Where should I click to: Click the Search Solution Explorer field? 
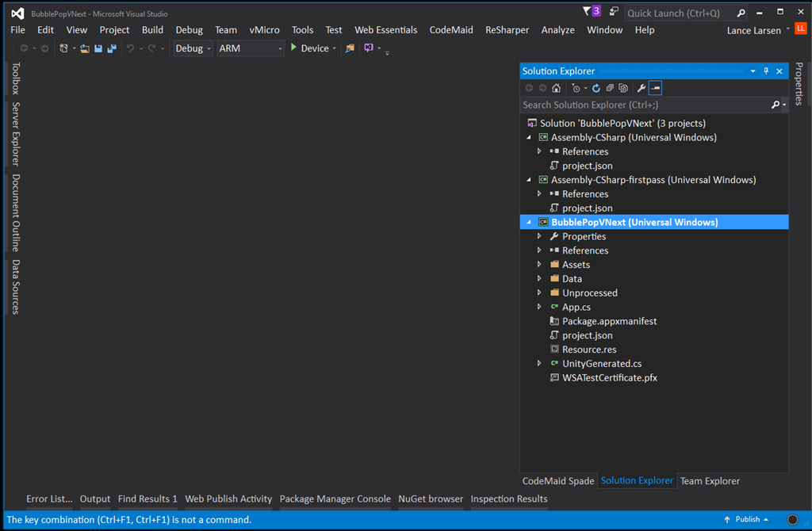(x=645, y=105)
